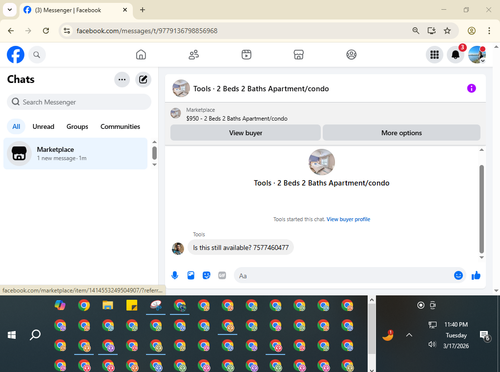This screenshot has width=500, height=372.
Task: Click the More options button
Action: click(401, 133)
